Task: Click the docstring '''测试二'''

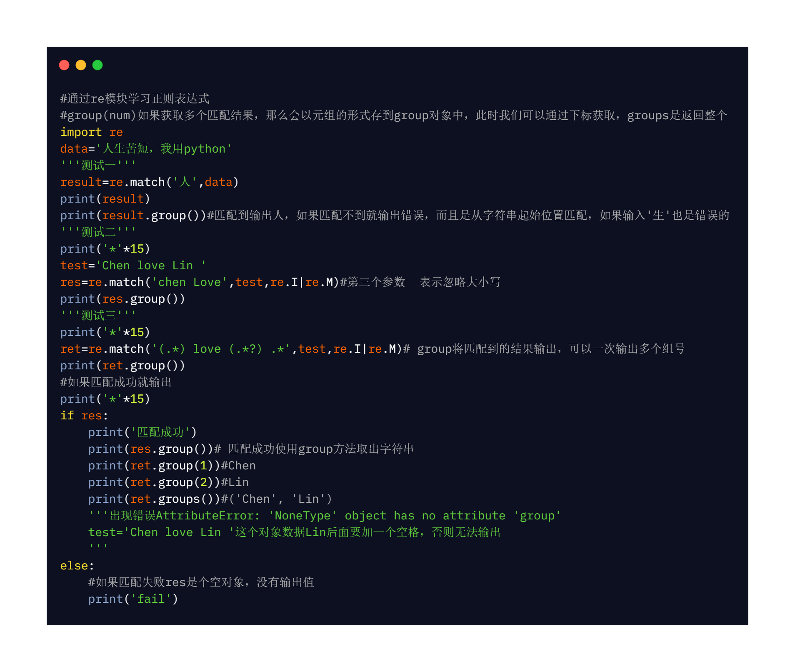Action: click(98, 232)
